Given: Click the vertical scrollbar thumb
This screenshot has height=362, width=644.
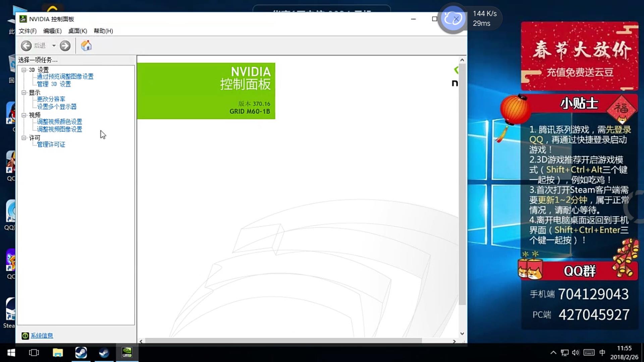Looking at the screenshot, I should pos(462,184).
